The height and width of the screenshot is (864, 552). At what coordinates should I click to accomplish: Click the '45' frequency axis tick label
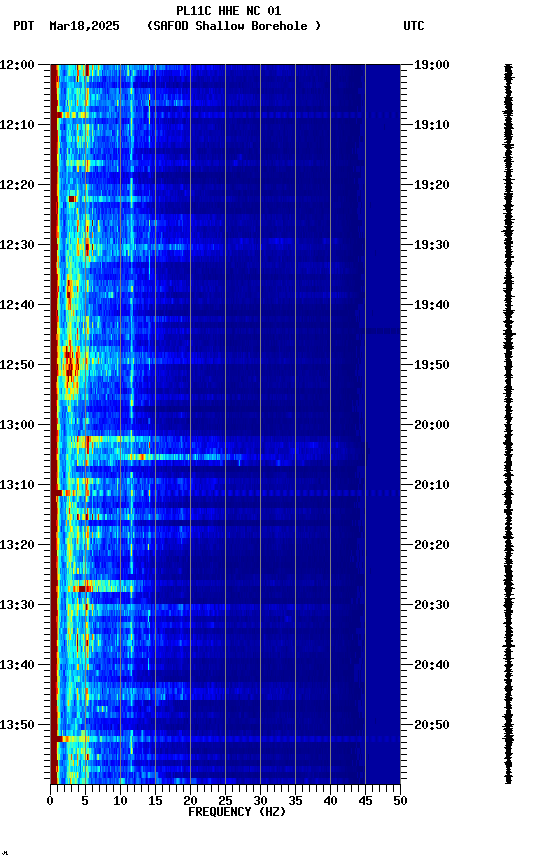[365, 802]
